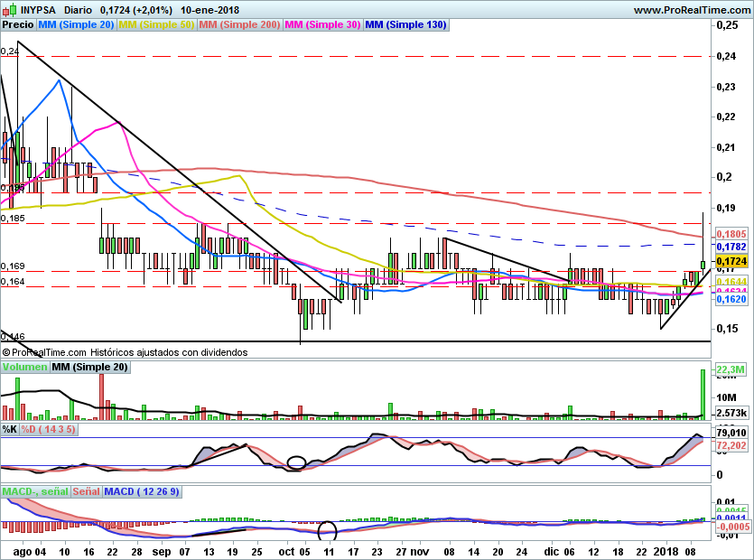Select the magenta MM (Simple 30) label
Image resolution: width=754 pixels, height=560 pixels.
tap(322, 25)
